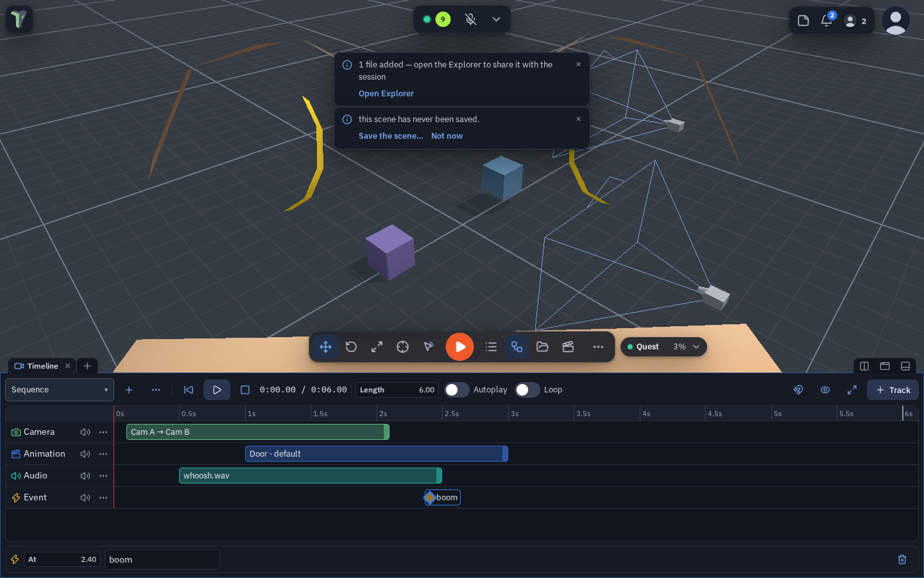Toggle timeline preview eye icon
This screenshot has height=578, width=924.
pos(825,390)
